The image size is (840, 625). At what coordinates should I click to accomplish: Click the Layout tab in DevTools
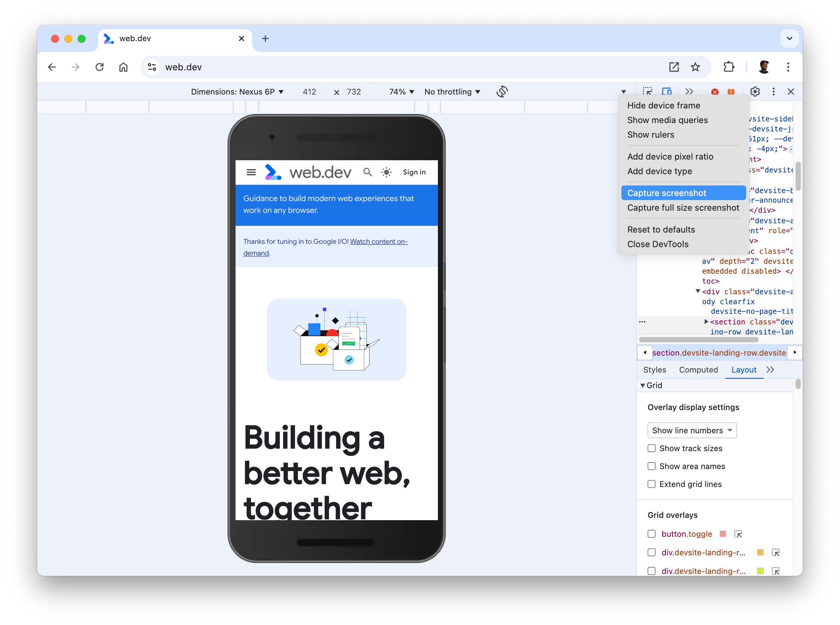(744, 370)
